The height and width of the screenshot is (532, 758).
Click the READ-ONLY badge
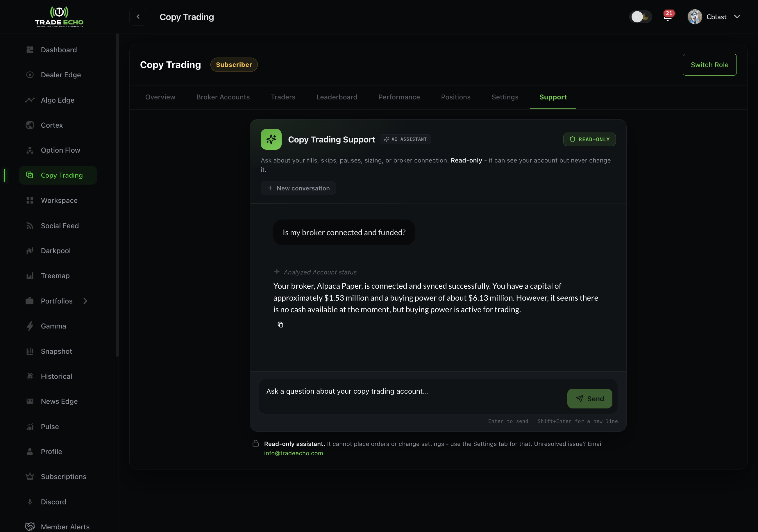pyautogui.click(x=589, y=139)
